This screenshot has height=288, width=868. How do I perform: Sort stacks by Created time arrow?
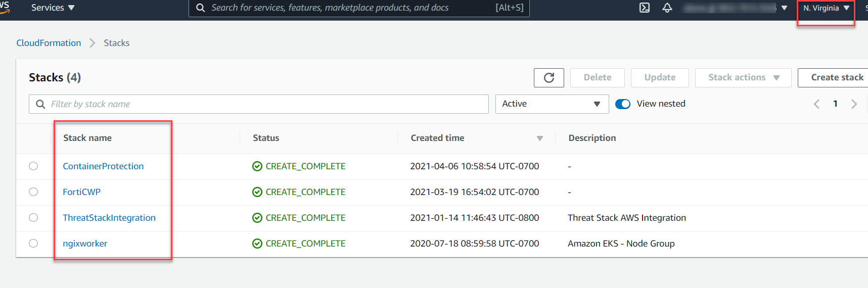point(539,138)
